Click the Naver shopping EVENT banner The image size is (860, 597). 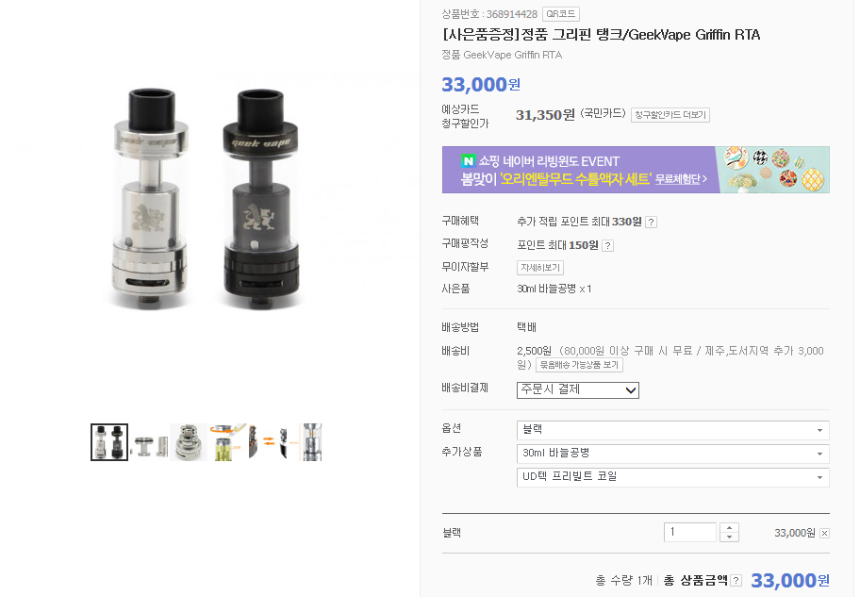(636, 170)
